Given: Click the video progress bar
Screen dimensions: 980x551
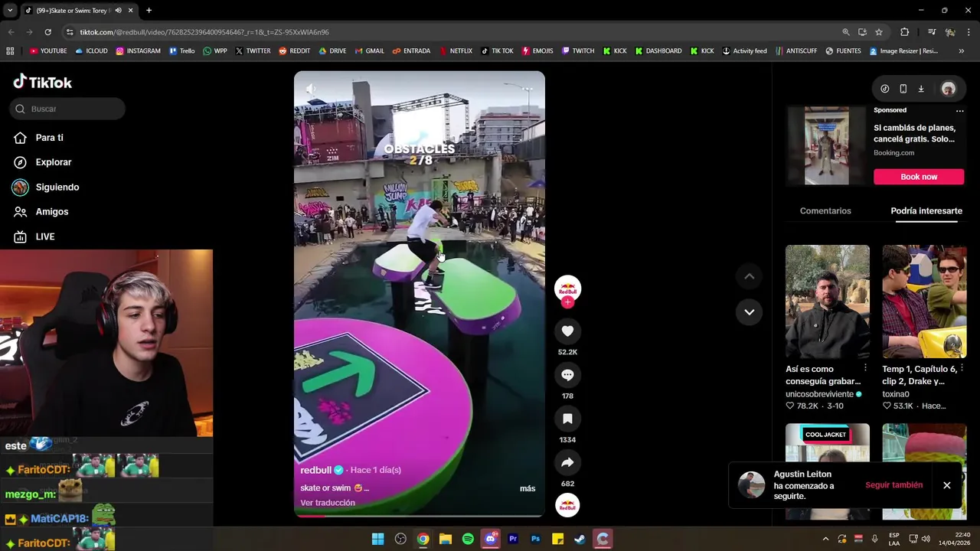Looking at the screenshot, I should point(420,516).
